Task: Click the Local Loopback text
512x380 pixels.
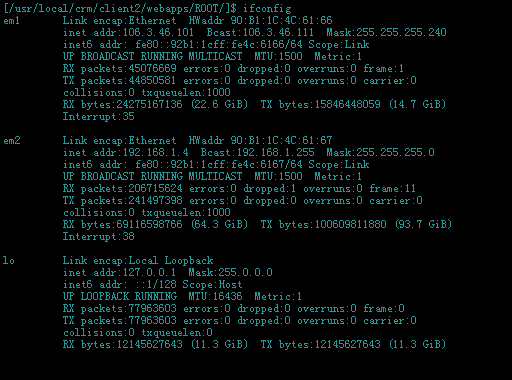Action: 171,260
